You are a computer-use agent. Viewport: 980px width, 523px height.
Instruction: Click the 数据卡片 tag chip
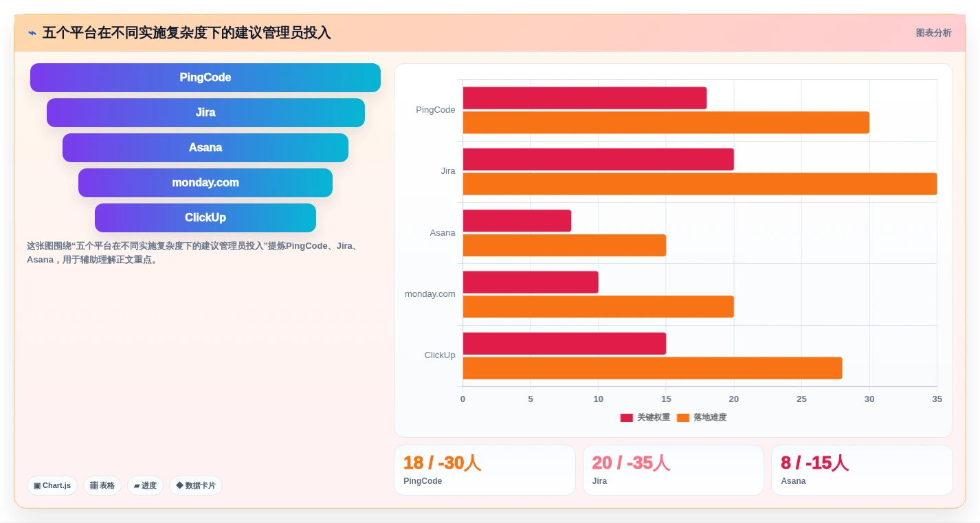click(196, 486)
